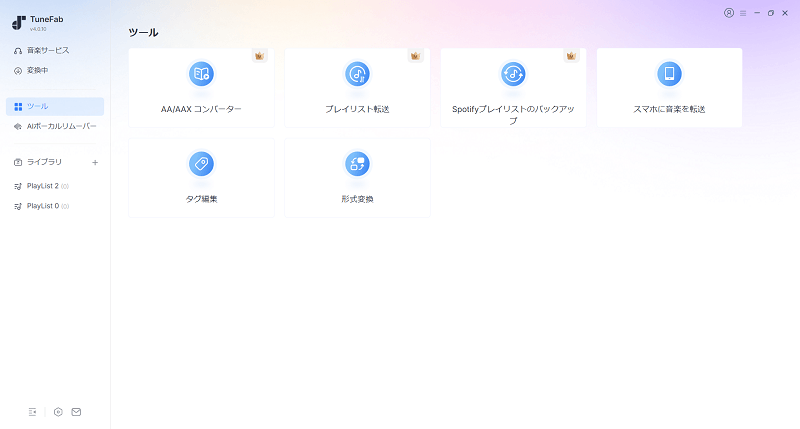Click the スマホに音楽を転送 card label
800x429 pixels.
pos(669,109)
